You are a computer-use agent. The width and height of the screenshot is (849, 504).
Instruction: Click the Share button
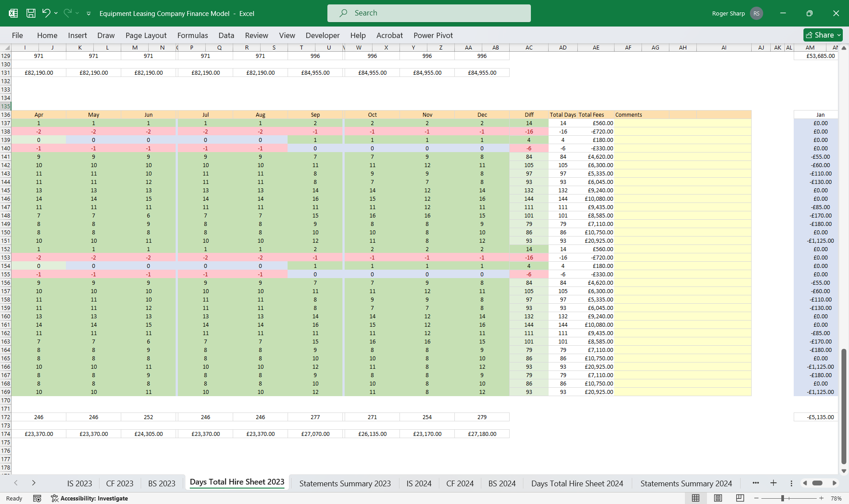[x=823, y=35]
